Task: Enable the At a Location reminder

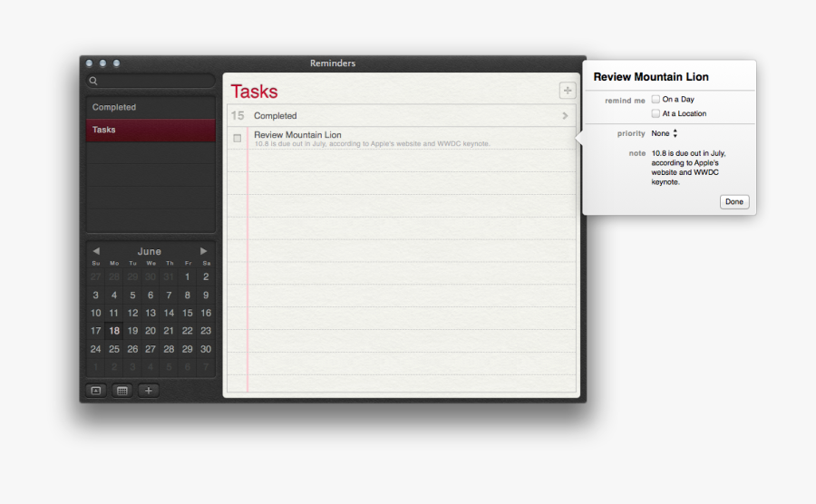Action: tap(656, 114)
